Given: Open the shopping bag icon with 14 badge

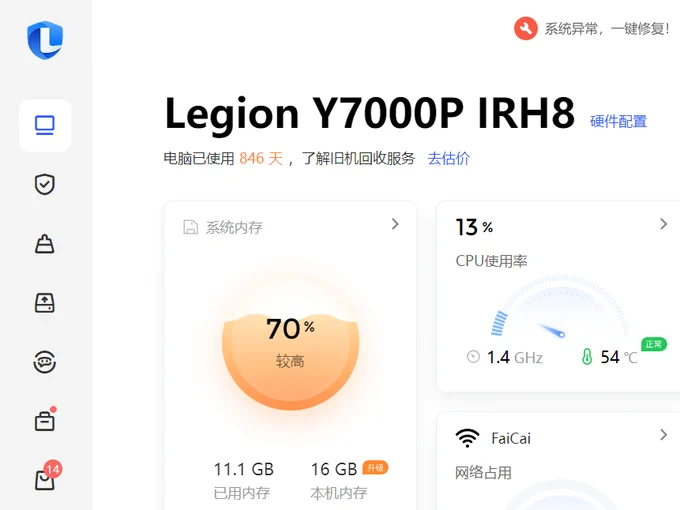Looking at the screenshot, I should (47, 476).
